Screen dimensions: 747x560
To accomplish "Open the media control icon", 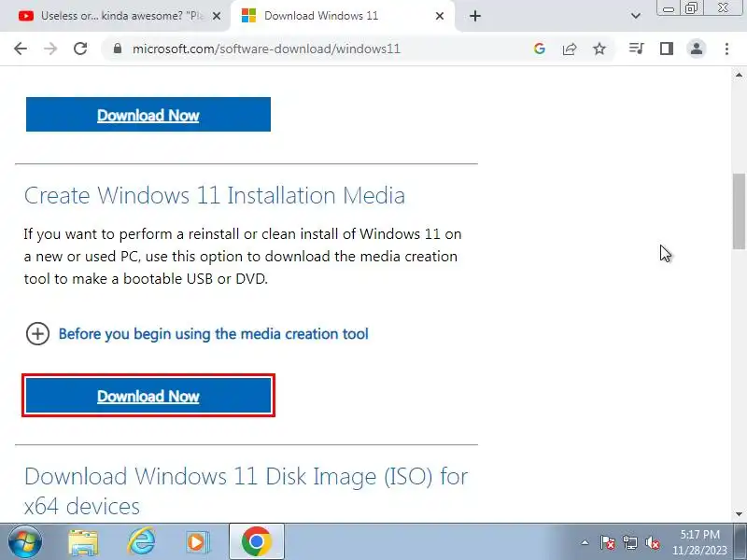I will [x=637, y=49].
